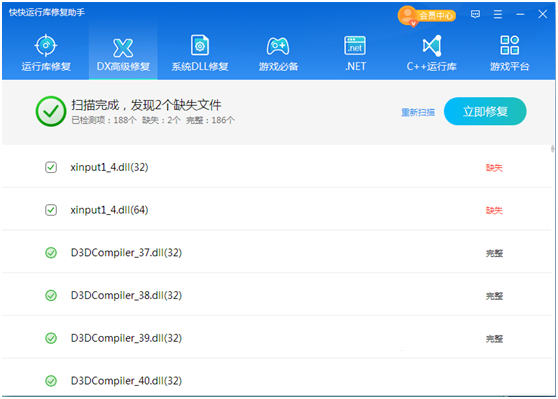Click the file list vertical scrollbar
Image resolution: width=558 pixels, height=399 pixels.
tap(552, 149)
